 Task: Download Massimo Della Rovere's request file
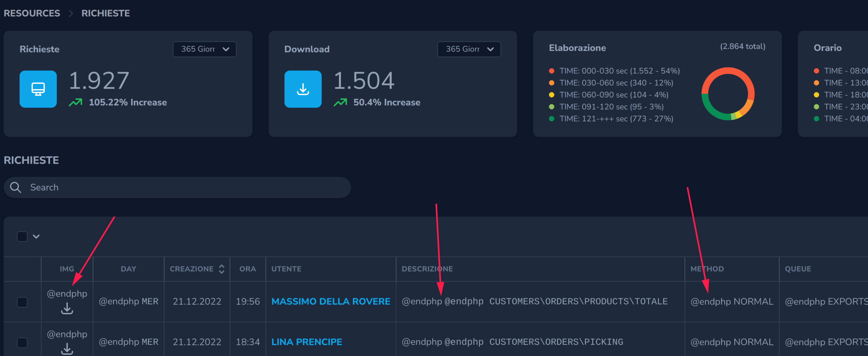pyautogui.click(x=67, y=308)
